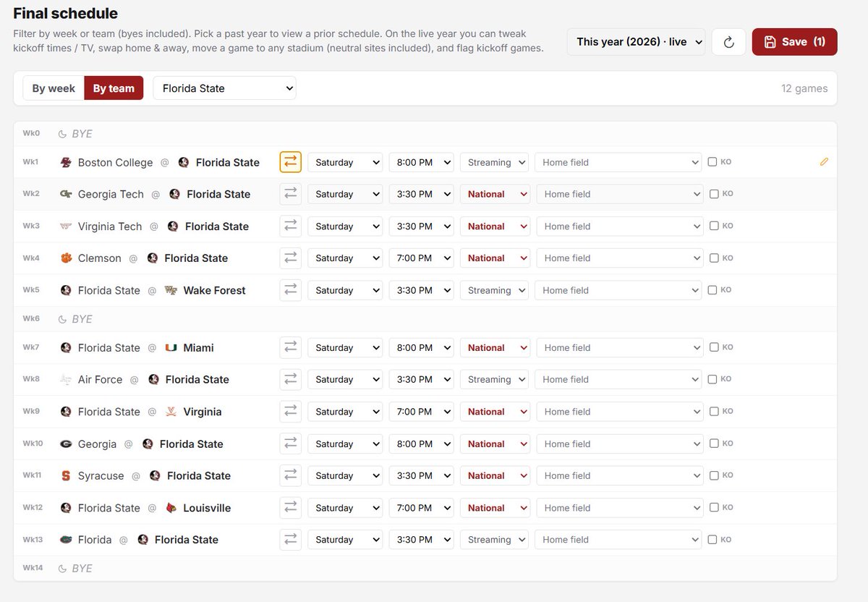Swap home and away for Syracuse game
The height and width of the screenshot is (602, 868).
pyautogui.click(x=291, y=475)
